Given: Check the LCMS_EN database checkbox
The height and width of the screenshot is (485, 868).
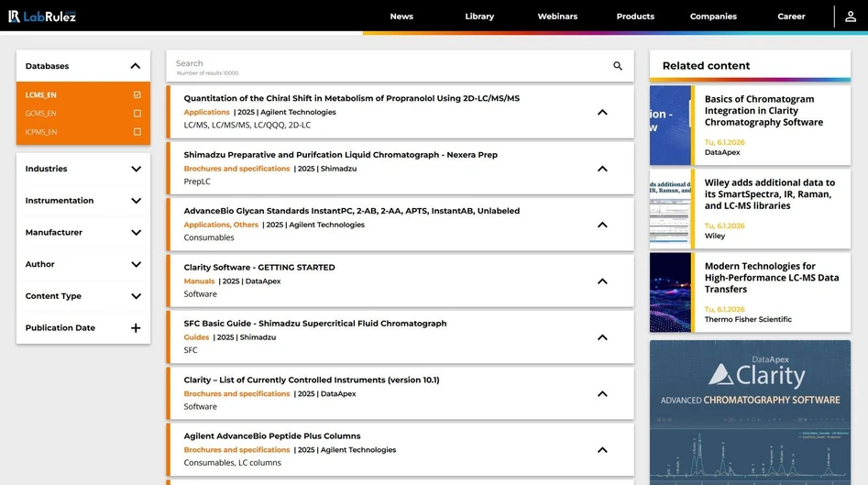Looking at the screenshot, I should [137, 94].
